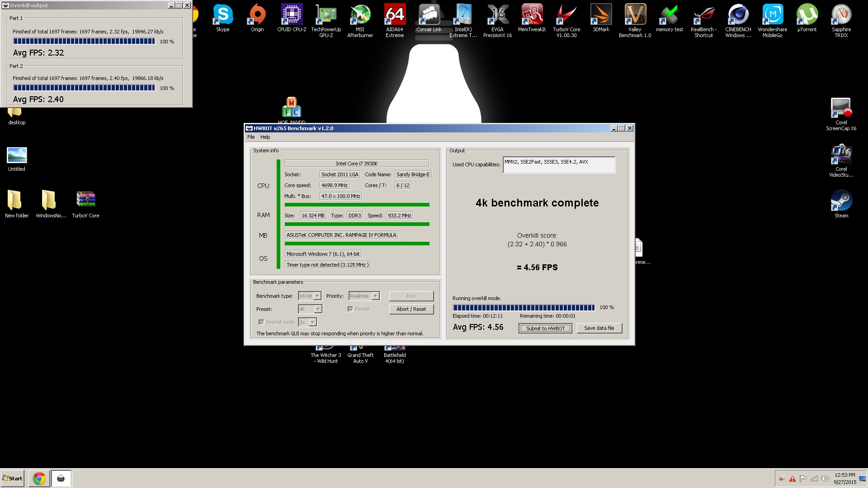Launch Grand Theft Auto V shortcut
Screen dimensions: 868x488
pyautogui.click(x=360, y=355)
